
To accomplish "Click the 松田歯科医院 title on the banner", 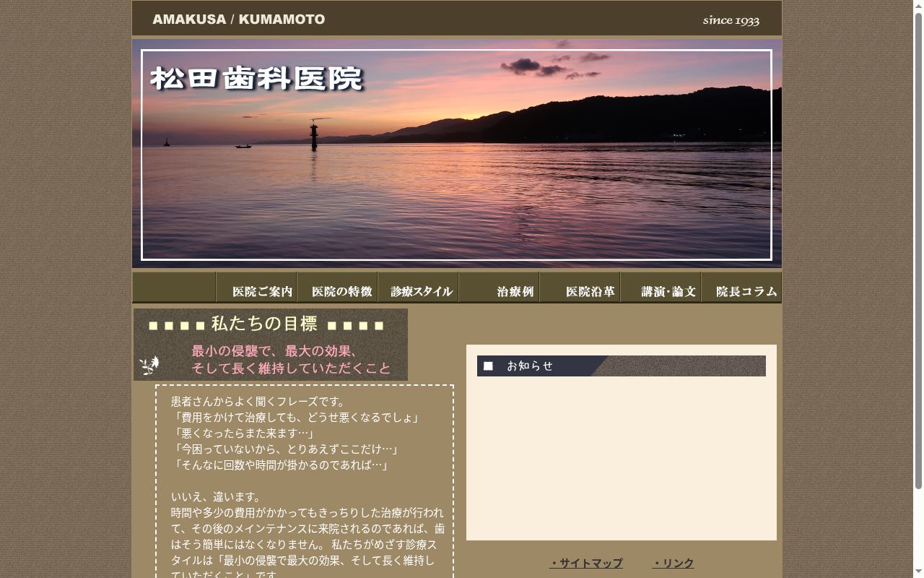I will pos(257,79).
